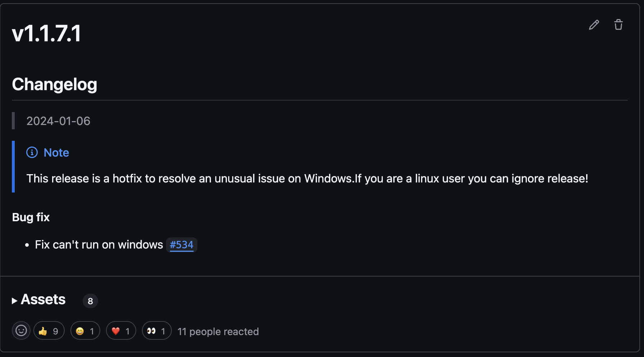
Task: Toggle the heart reaction on the release
Action: click(x=121, y=330)
